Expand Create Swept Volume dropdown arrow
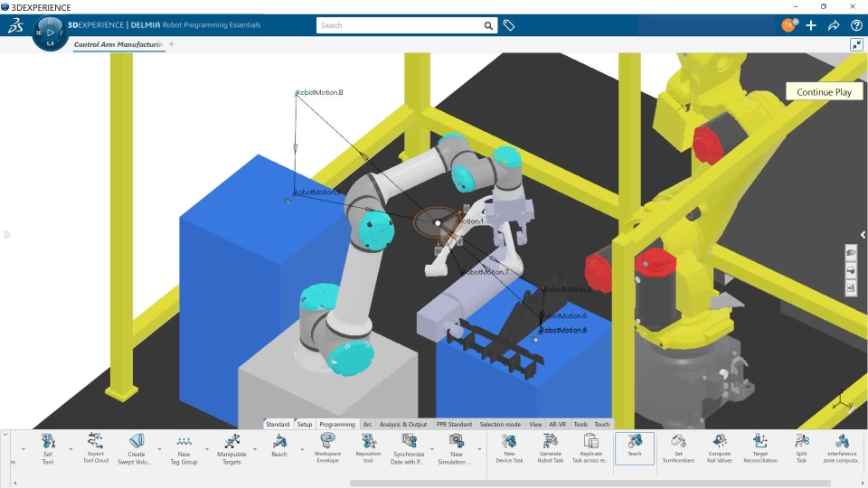Image resolution: width=868 pixels, height=488 pixels. coord(159,449)
